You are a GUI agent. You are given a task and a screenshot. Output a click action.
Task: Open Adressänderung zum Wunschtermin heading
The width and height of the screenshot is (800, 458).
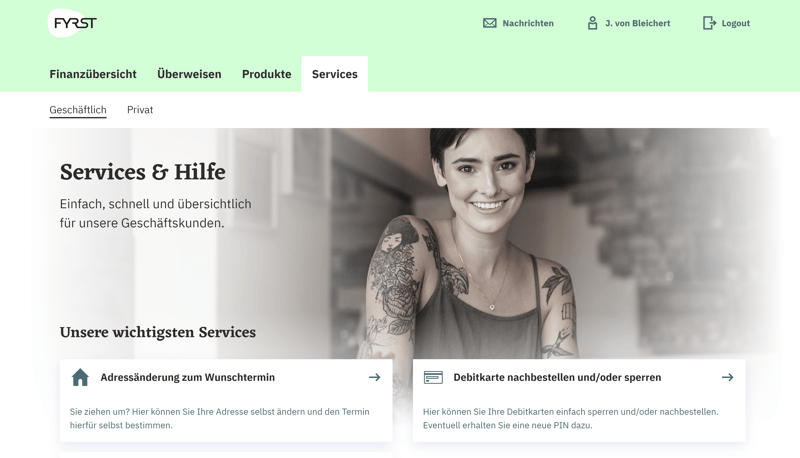point(187,377)
